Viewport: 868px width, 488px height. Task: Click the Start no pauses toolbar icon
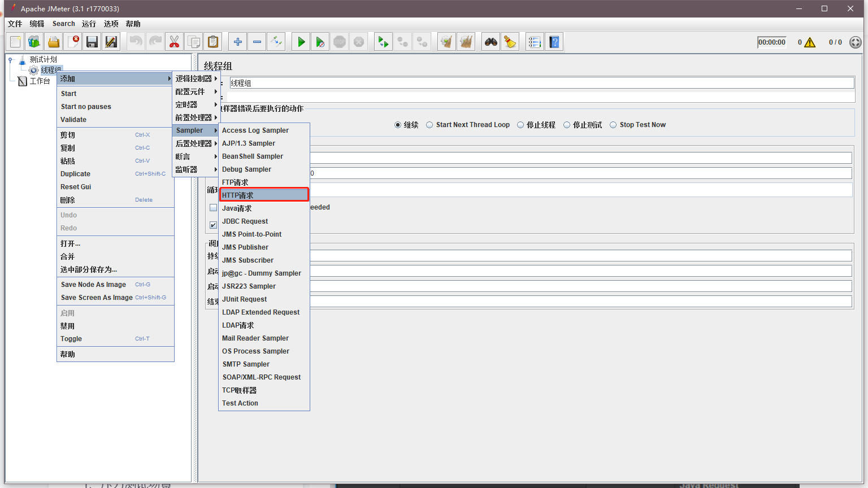click(320, 42)
